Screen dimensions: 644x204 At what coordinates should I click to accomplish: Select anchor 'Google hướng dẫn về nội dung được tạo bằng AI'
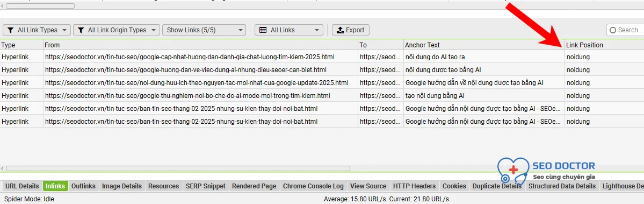tap(474, 83)
